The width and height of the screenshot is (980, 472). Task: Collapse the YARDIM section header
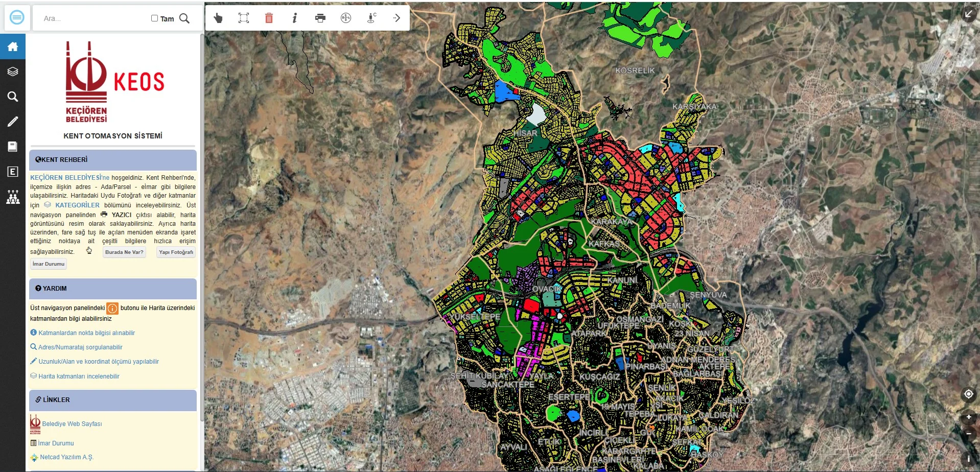click(113, 289)
